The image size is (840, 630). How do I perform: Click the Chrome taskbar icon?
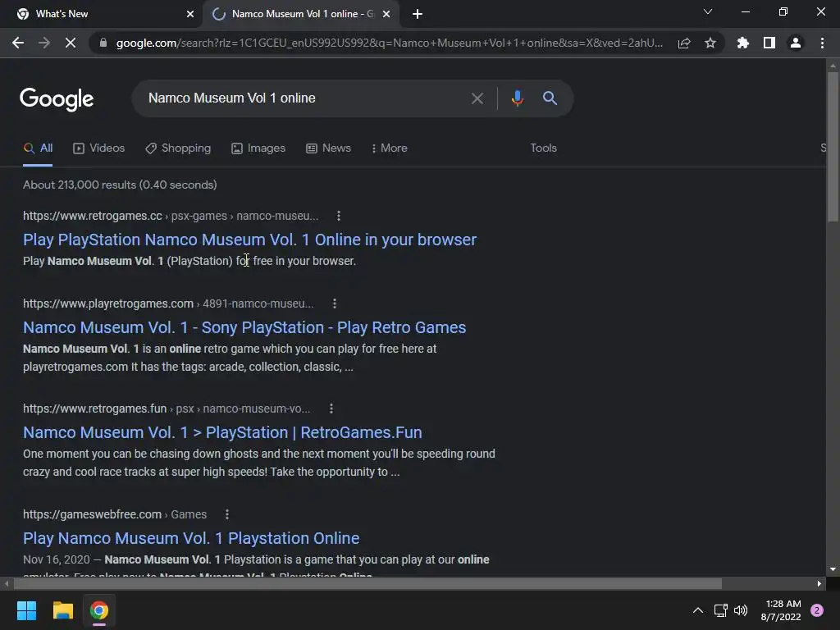pyautogui.click(x=99, y=610)
